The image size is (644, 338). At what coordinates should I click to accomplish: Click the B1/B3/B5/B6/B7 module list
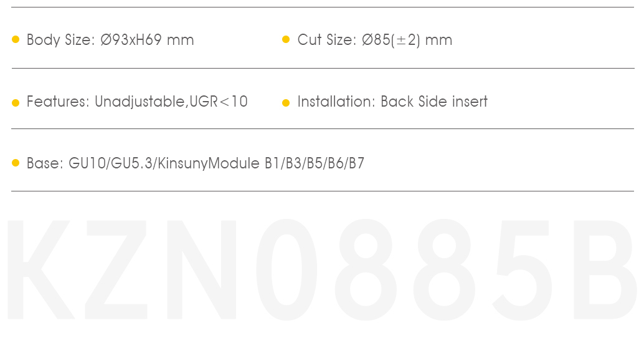tap(315, 163)
